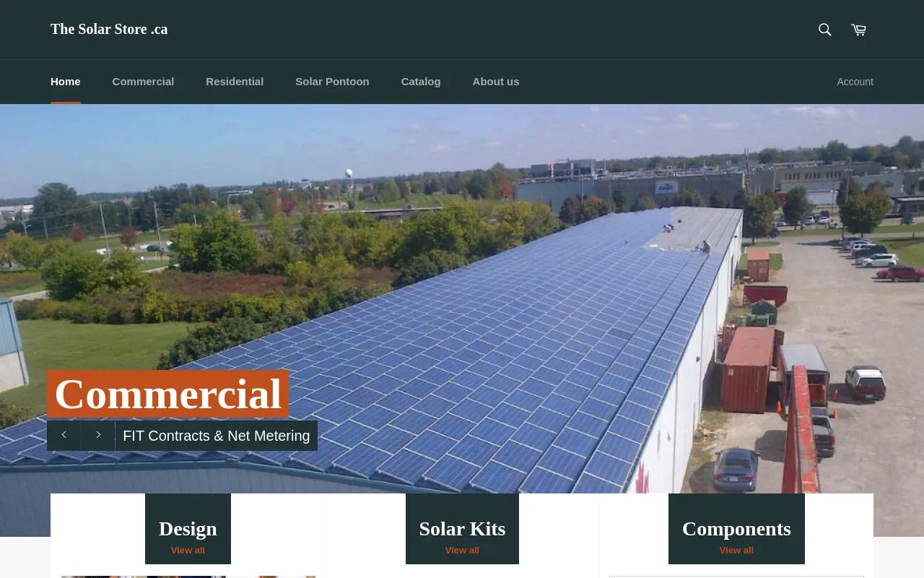The width and height of the screenshot is (924, 578).
Task: Click FIT Contracts & Net Metering caption
Action: (217, 436)
